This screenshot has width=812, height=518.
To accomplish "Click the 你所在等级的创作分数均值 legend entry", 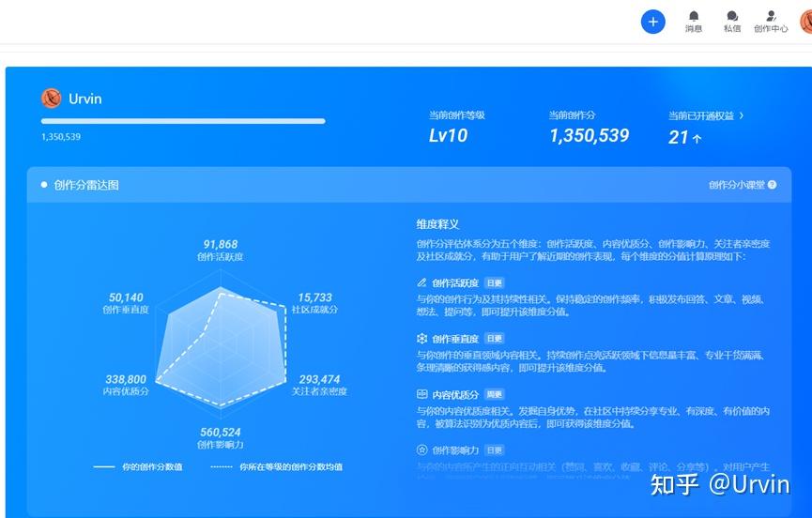I will click(x=277, y=466).
